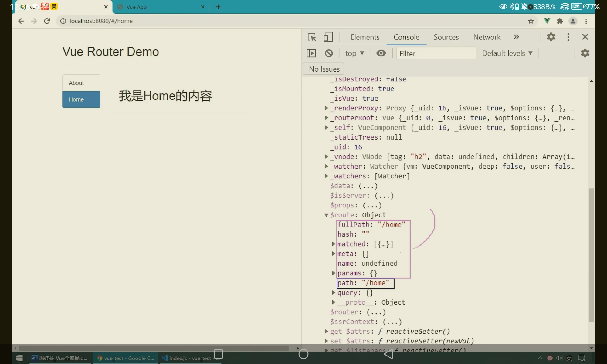
Task: Open the browser extensions puzzle icon
Action: [x=560, y=21]
